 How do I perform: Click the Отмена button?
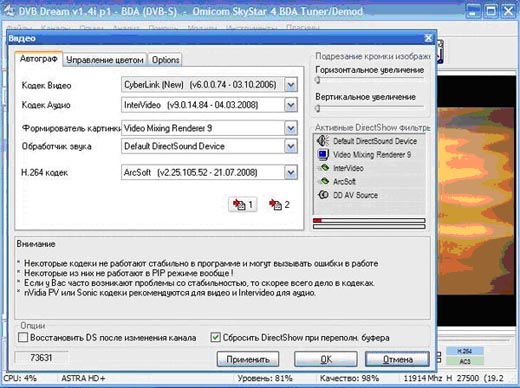(397, 359)
